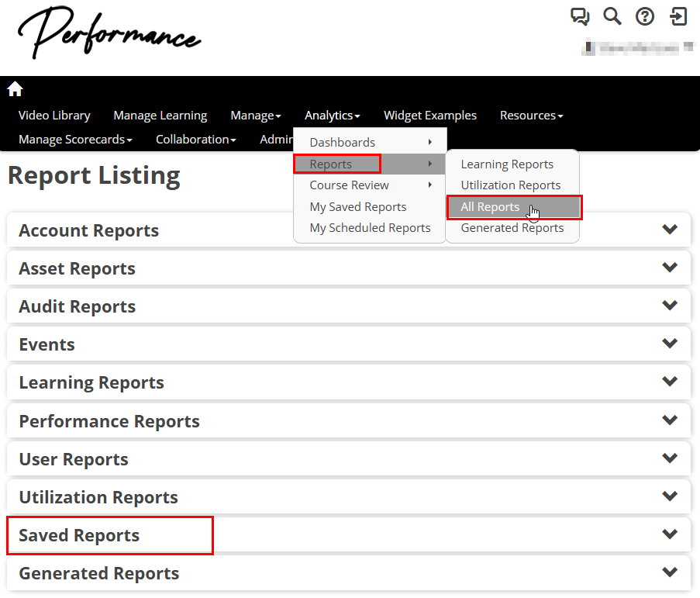Viewport: 700px width, 598px height.
Task: Go to the home page icon
Action: click(15, 89)
